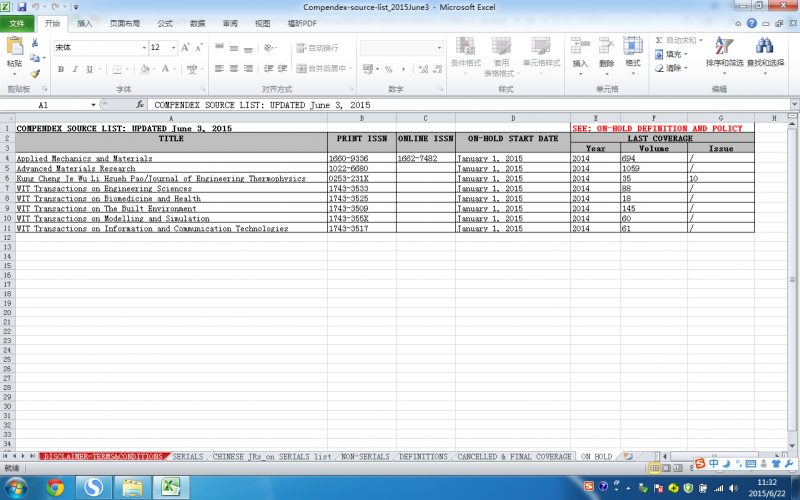Toggle wrap text (自动换行)
Screen dimensions: 800x500
coord(317,47)
